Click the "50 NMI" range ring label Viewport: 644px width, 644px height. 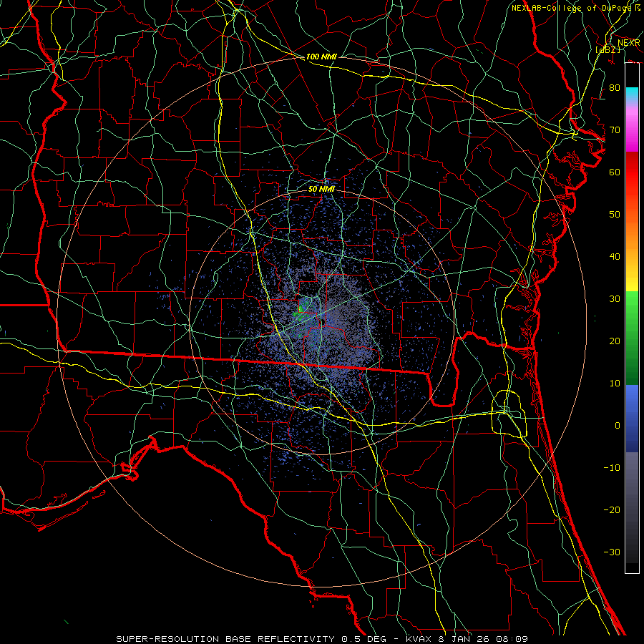click(x=321, y=189)
